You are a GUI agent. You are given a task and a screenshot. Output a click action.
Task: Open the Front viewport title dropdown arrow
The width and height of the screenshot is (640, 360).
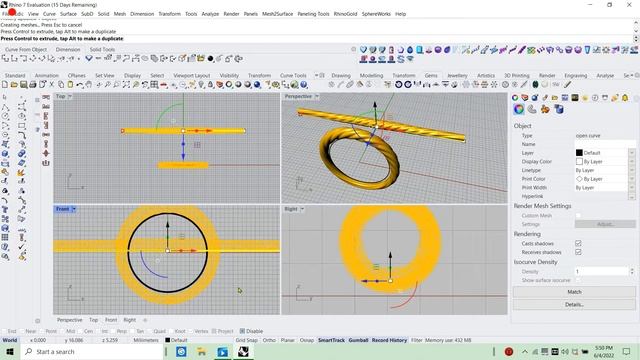[x=74, y=209]
